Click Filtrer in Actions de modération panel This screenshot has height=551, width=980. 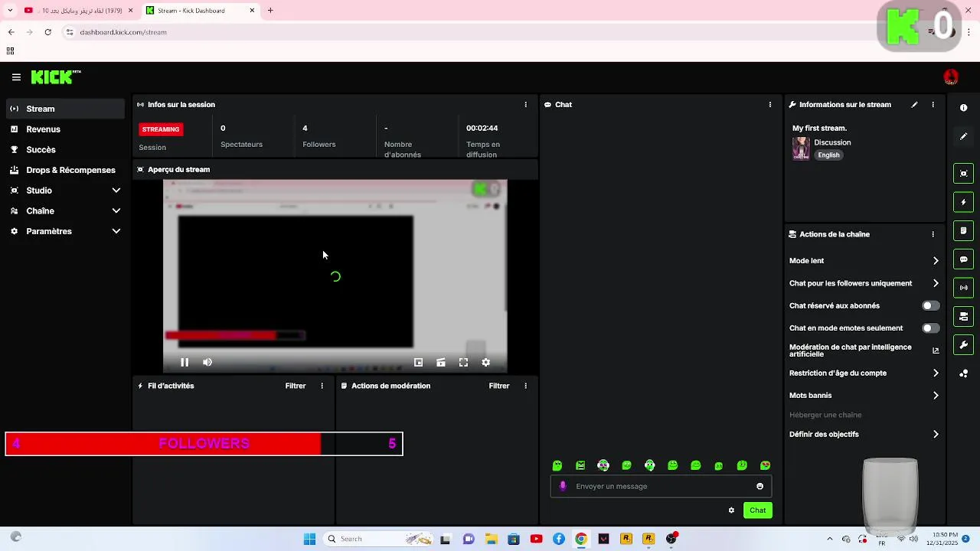[x=499, y=386]
